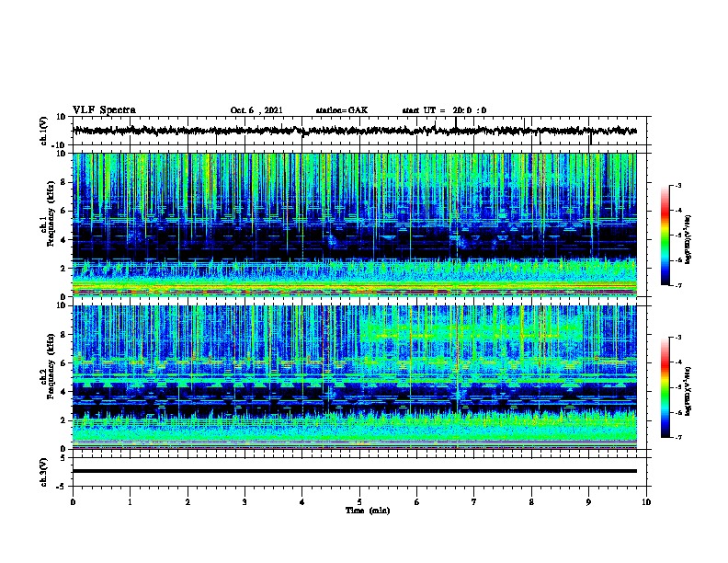Click the ch.1 spectrogram panel
The width and height of the screenshot is (728, 563).
(x=355, y=224)
